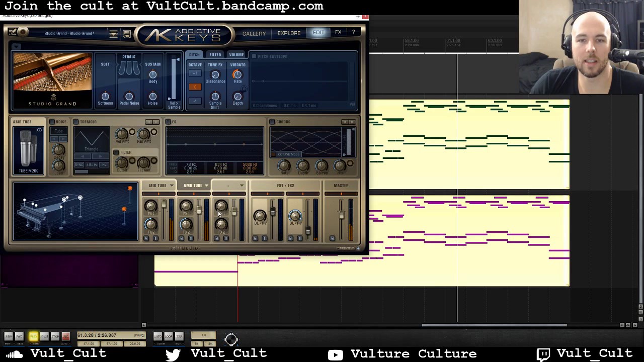Click the round record knob beside memo icon
Image resolution: width=644 pixels, height=362 pixels.
click(23, 32)
